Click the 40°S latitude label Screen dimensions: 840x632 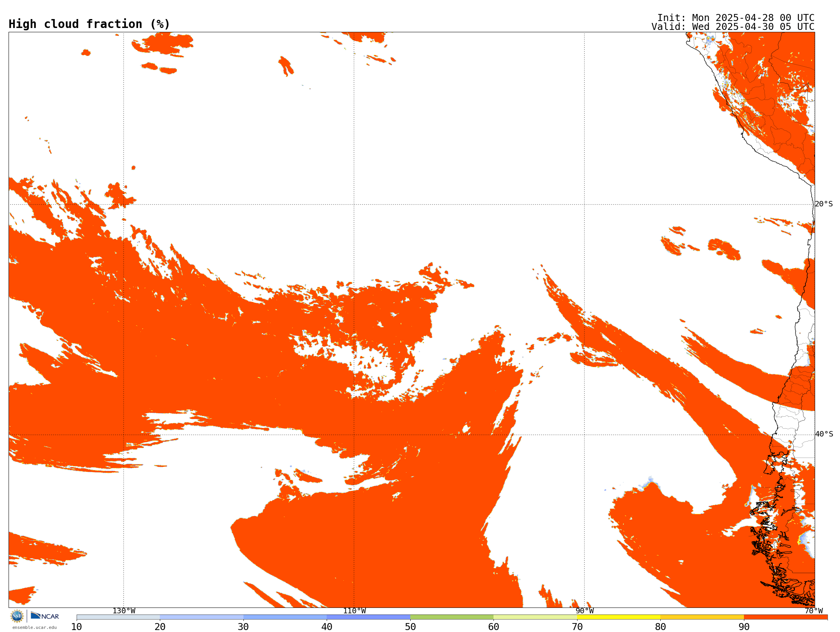tap(824, 434)
